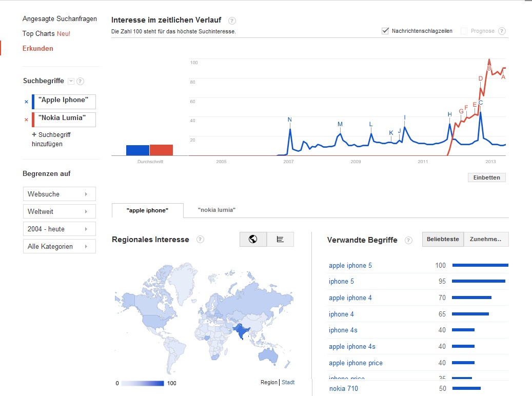Open help icon next to Interesse im zeitlichen Verlauf
532x396 pixels.
tap(232, 21)
